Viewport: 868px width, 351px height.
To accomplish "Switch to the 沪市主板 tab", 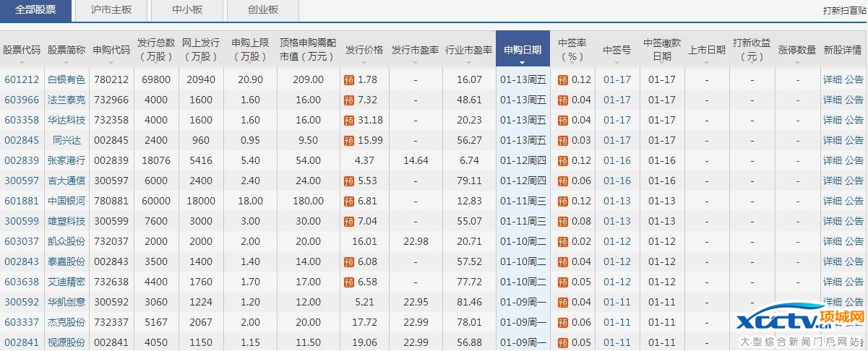I will coord(111,10).
